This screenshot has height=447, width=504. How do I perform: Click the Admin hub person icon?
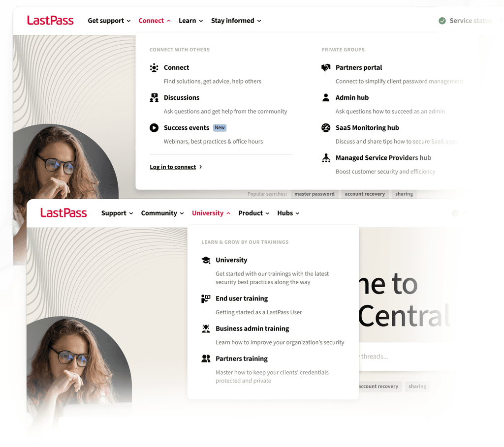(x=326, y=98)
